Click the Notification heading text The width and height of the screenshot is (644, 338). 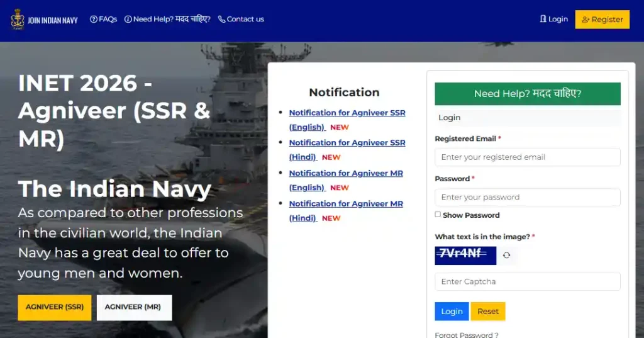[344, 93]
